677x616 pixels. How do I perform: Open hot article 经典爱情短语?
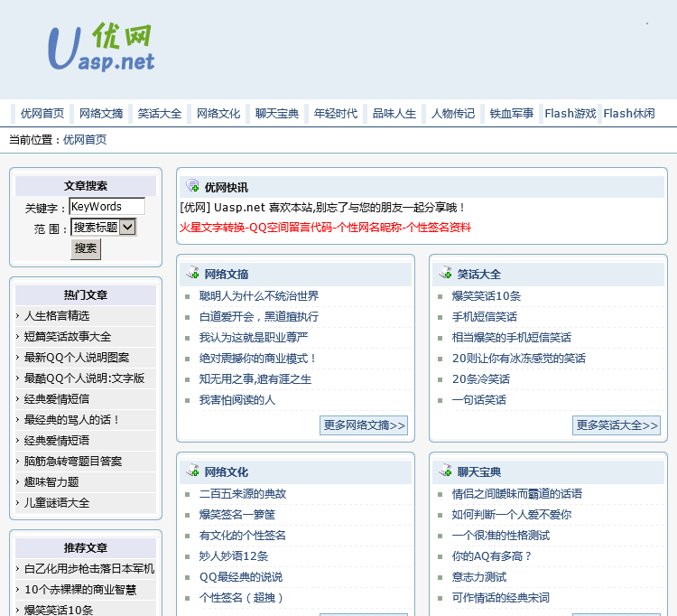(x=57, y=441)
